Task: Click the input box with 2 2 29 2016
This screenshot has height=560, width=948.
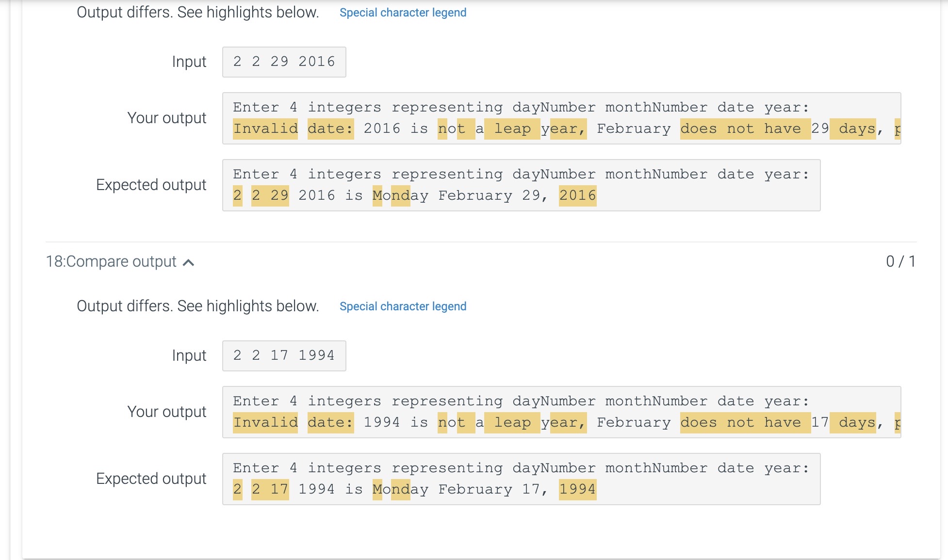Action: (284, 62)
